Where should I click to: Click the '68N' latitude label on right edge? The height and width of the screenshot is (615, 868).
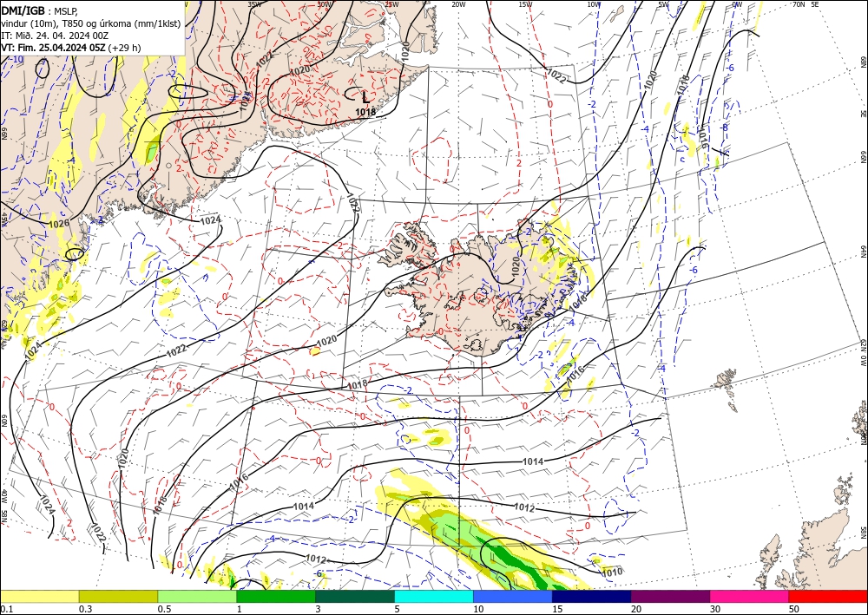click(x=864, y=62)
